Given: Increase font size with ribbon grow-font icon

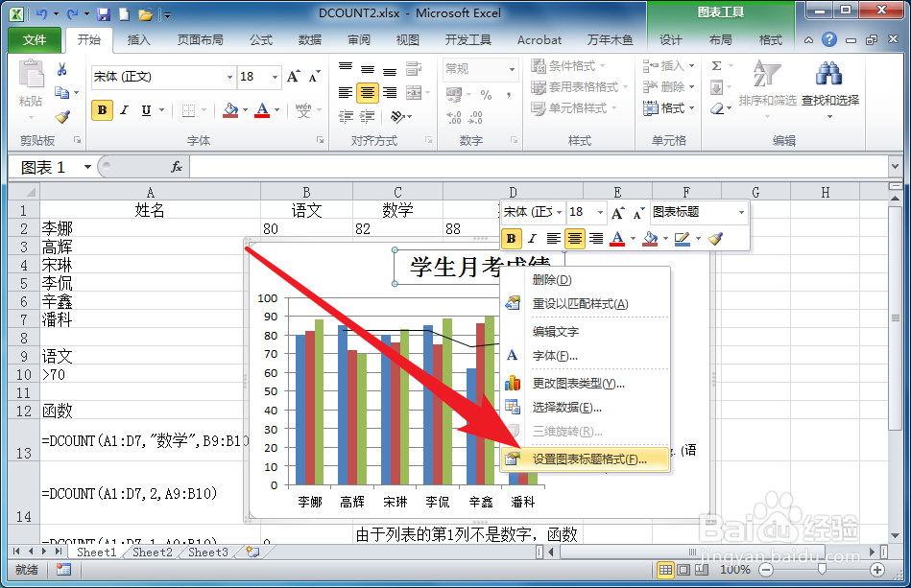Looking at the screenshot, I should tap(294, 77).
